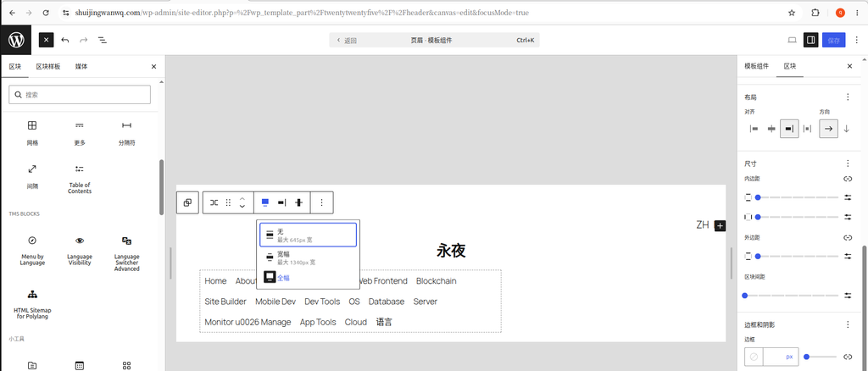
Task: Choose 无 alignment option
Action: (x=308, y=235)
